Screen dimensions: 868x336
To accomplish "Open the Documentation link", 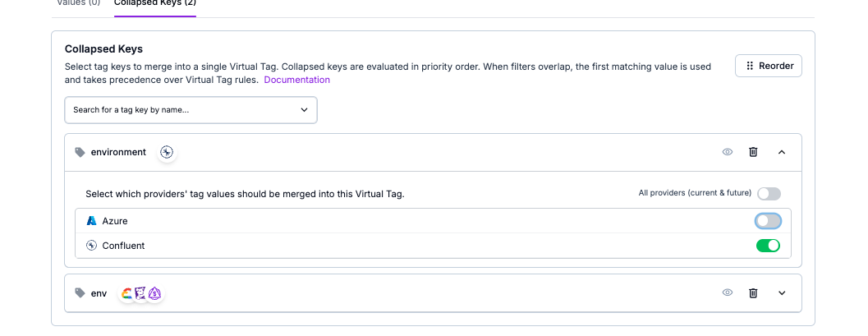I will tap(296, 80).
